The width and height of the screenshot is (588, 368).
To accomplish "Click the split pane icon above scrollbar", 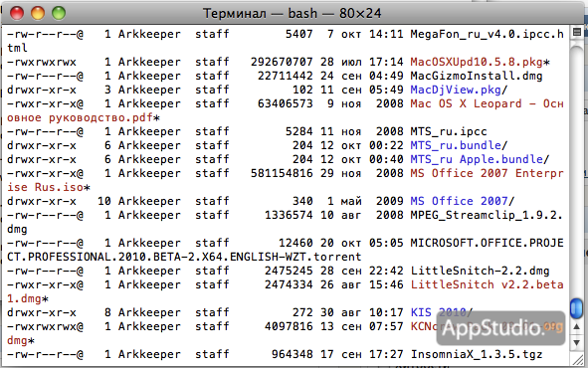I will 577,32.
